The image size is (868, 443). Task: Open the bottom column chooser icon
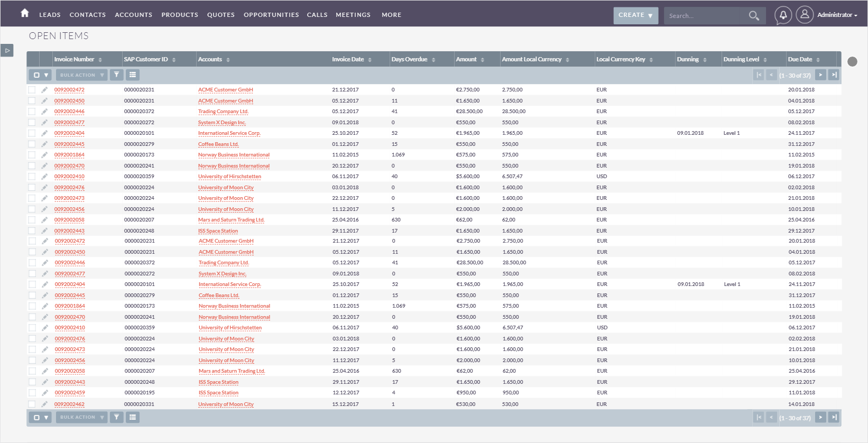coord(133,417)
